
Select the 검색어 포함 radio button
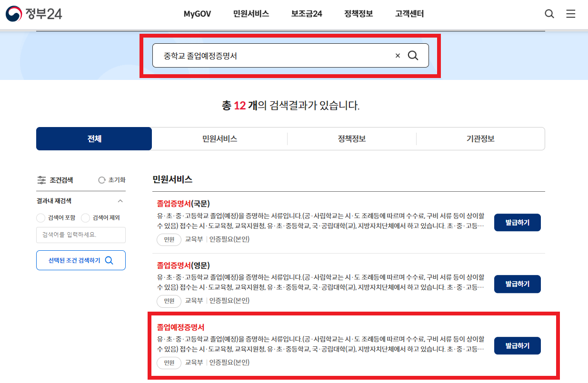42,218
